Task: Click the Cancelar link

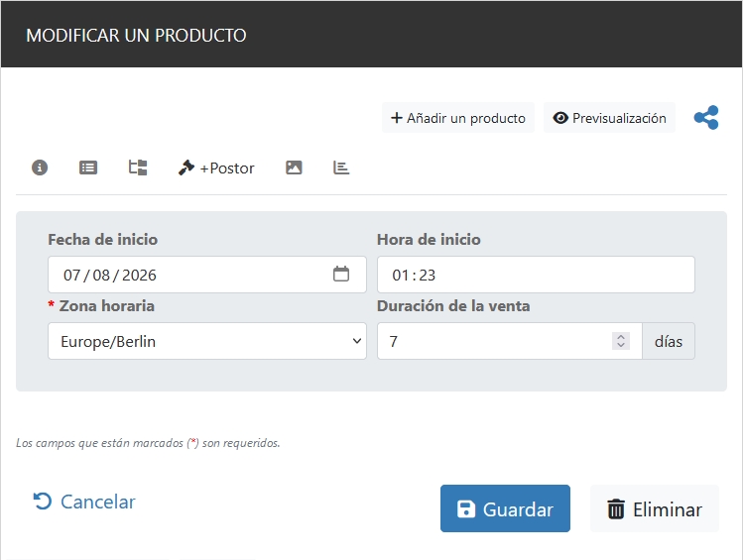Action: (x=84, y=502)
